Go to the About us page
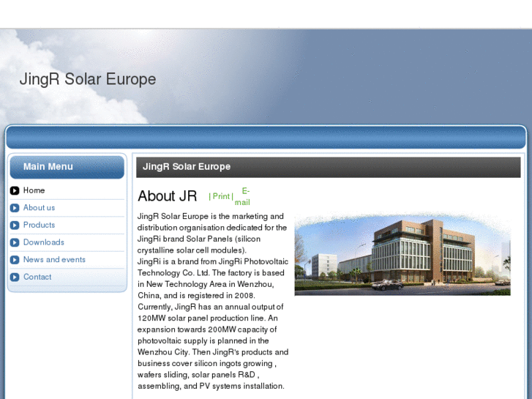This screenshot has height=399, width=532. point(39,208)
